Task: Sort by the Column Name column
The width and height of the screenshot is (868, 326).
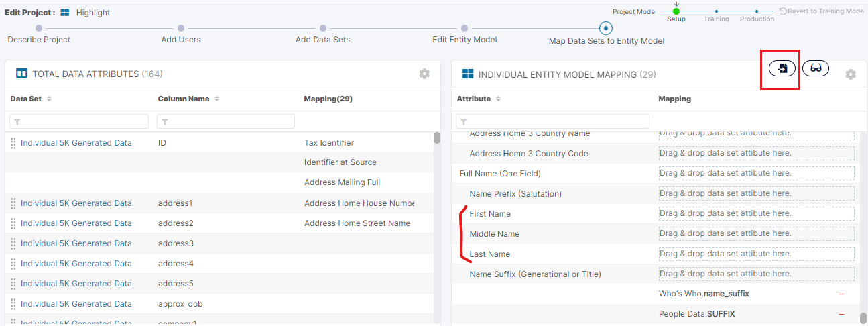Action: [217, 99]
